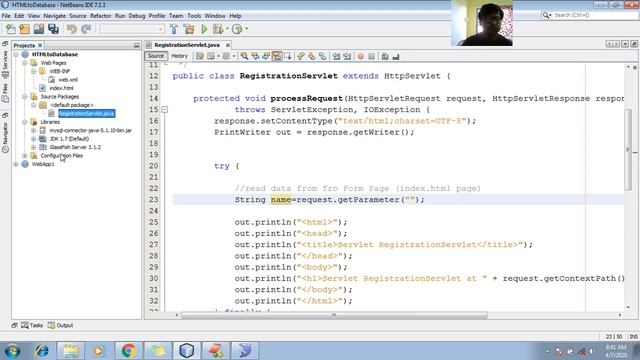Open the Navigate menu
640x360 pixels.
click(54, 16)
